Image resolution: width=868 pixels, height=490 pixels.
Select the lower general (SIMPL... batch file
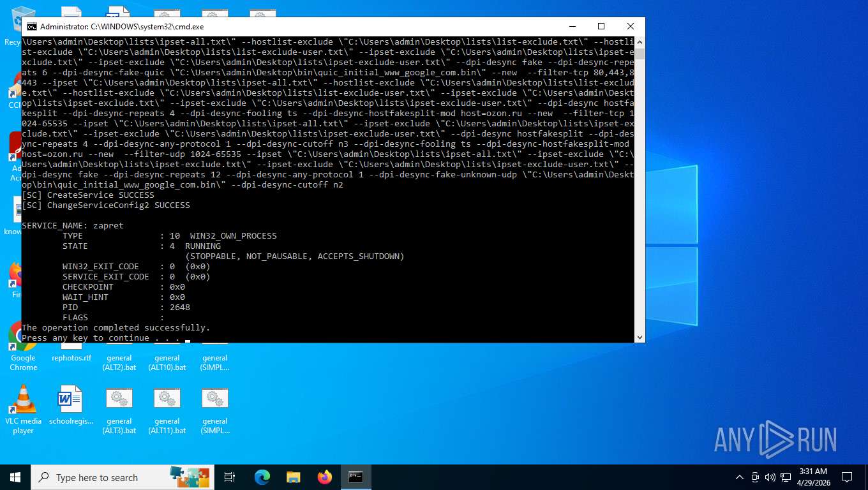215,410
